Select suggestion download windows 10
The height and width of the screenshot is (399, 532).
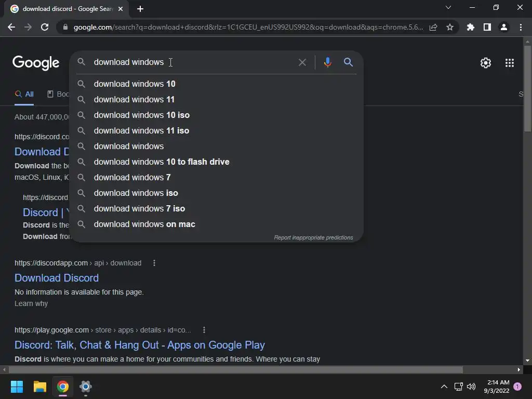217,84
